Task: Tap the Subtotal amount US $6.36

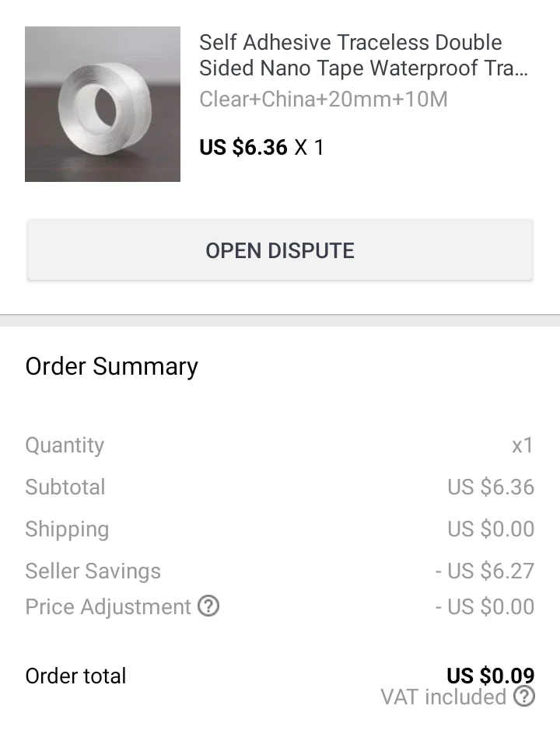Action: pyautogui.click(x=491, y=487)
